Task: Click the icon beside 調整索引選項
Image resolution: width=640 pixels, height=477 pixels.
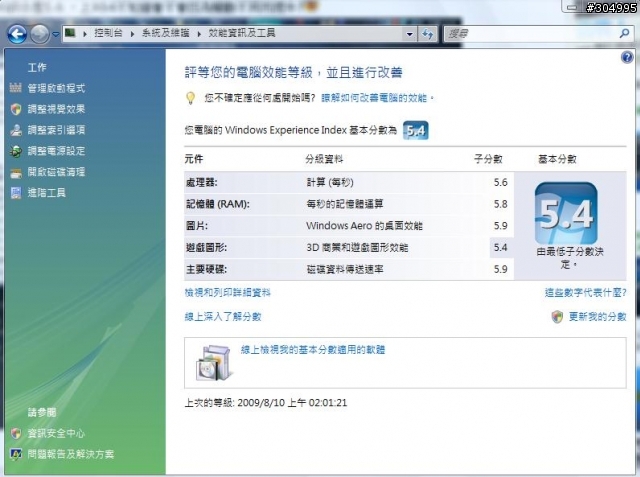Action: pyautogui.click(x=16, y=130)
